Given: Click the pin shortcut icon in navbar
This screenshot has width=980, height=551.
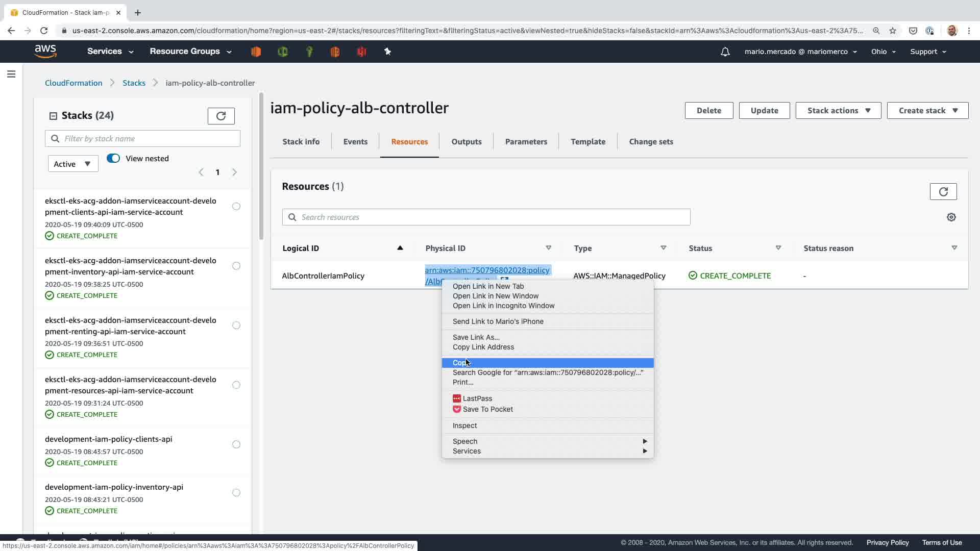Looking at the screenshot, I should coord(387,52).
